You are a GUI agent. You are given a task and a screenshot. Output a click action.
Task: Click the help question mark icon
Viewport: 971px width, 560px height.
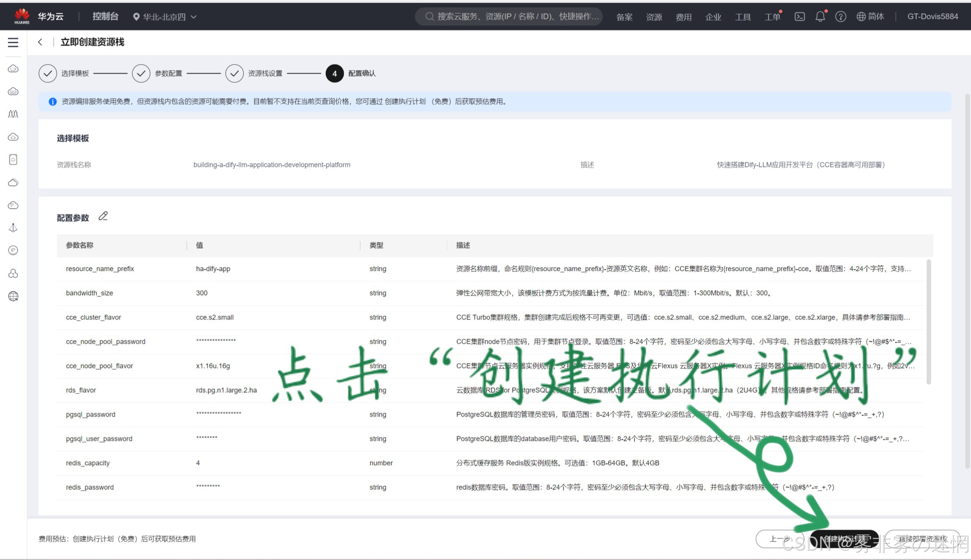840,17
